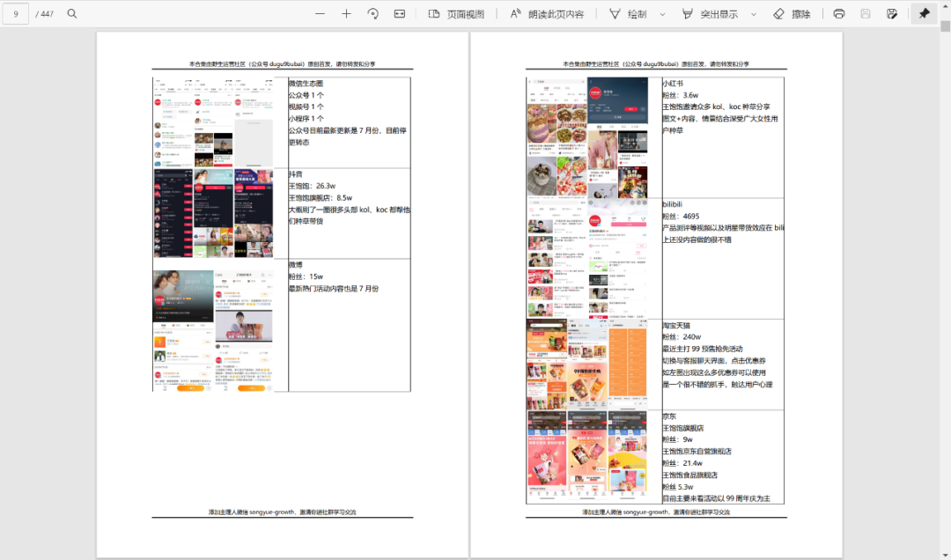Click the "微博" heading text

(295, 265)
